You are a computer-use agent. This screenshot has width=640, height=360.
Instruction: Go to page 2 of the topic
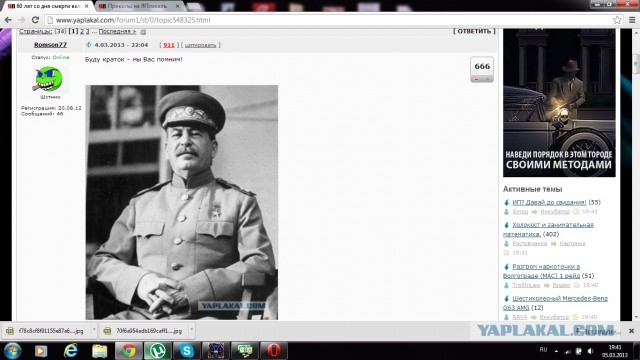point(82,31)
